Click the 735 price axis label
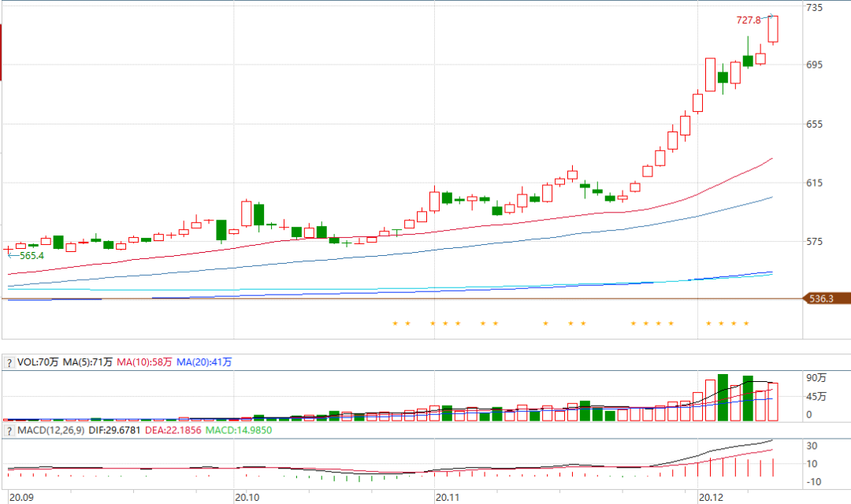 pyautogui.click(x=814, y=8)
